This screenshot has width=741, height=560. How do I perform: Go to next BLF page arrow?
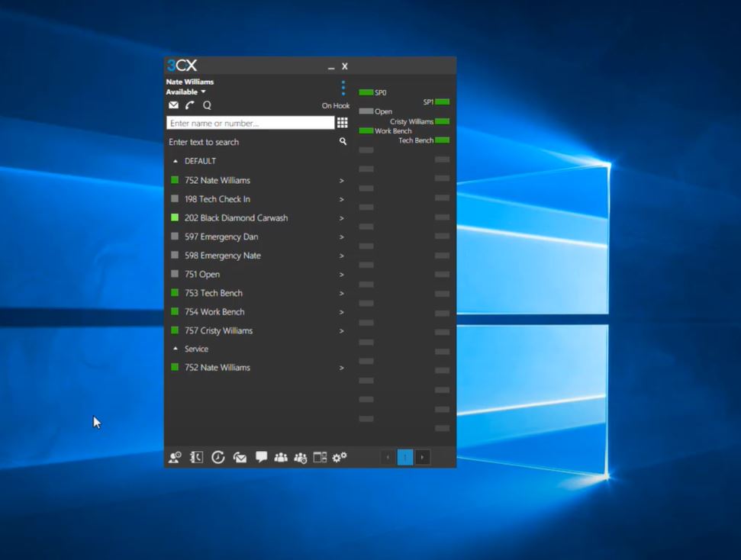tap(422, 457)
